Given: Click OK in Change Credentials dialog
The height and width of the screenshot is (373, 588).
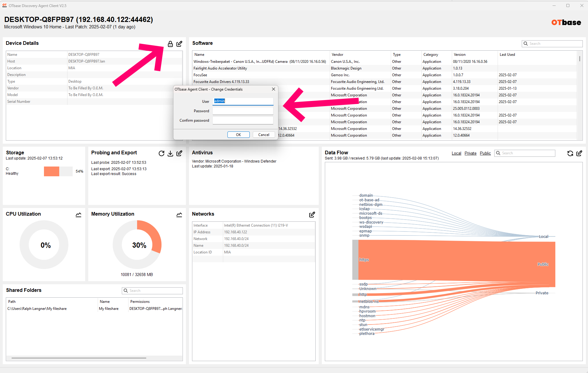Looking at the screenshot, I should point(238,134).
